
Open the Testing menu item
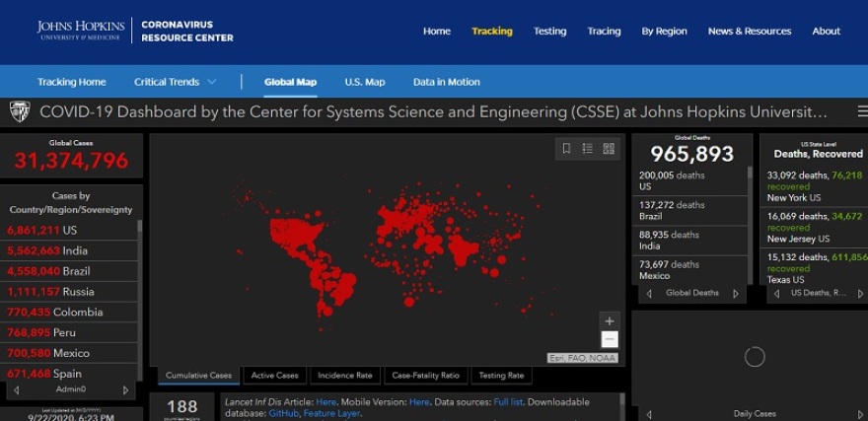tap(549, 31)
